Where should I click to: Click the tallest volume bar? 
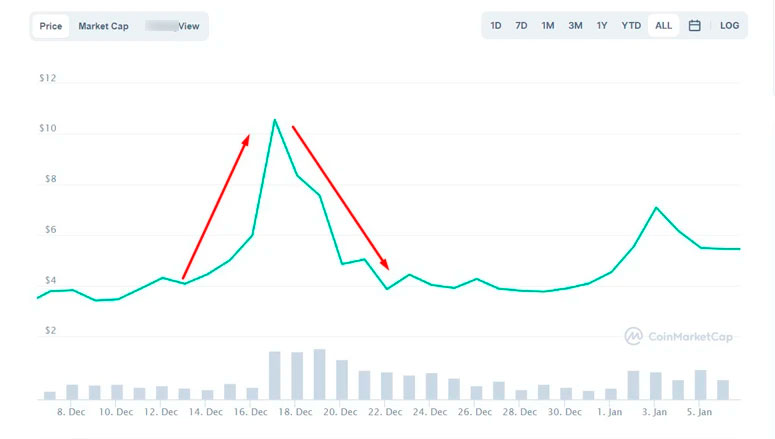point(320,374)
